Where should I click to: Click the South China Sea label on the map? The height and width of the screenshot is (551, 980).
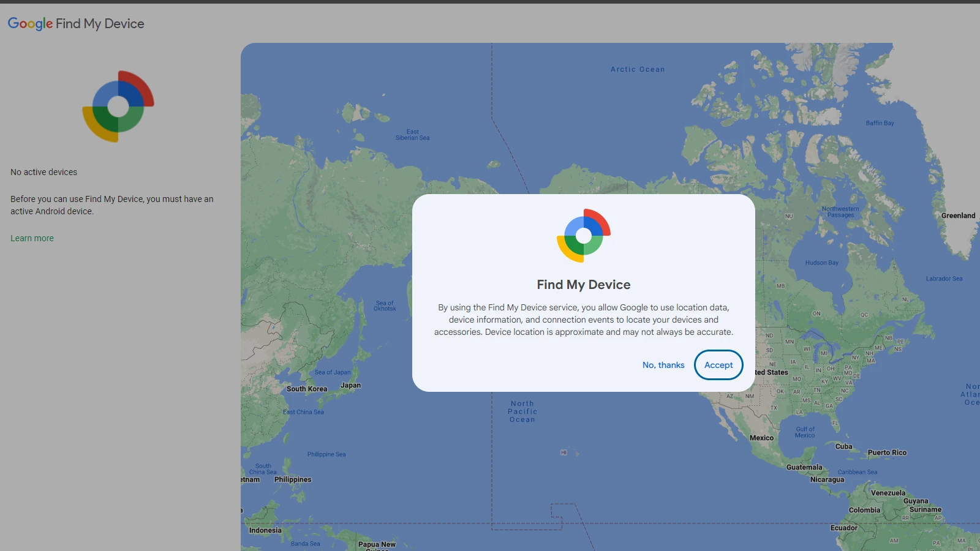click(263, 469)
